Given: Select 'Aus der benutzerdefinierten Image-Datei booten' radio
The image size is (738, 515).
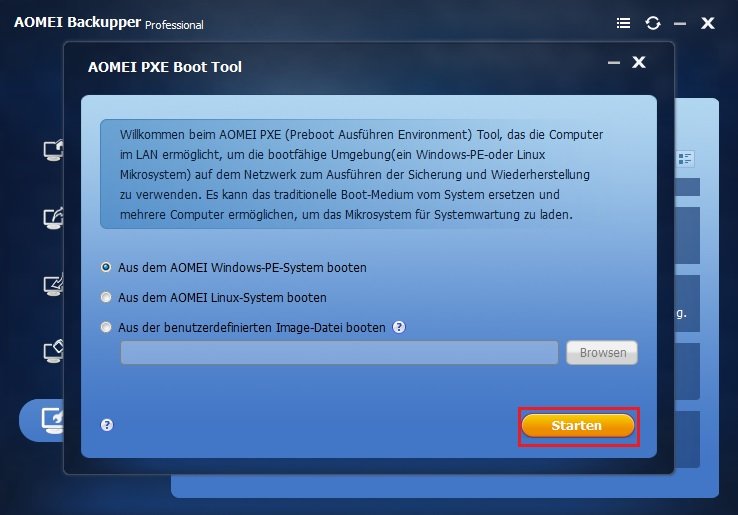Looking at the screenshot, I should click(106, 327).
